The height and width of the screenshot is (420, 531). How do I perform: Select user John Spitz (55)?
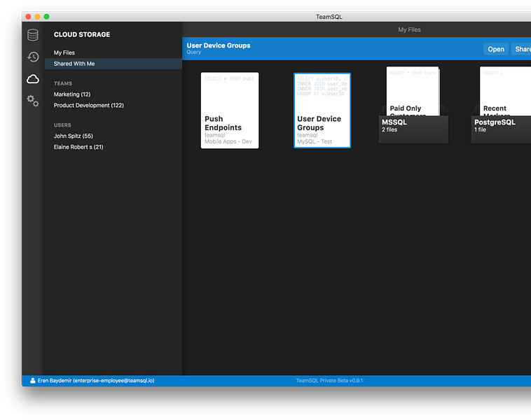tap(73, 136)
